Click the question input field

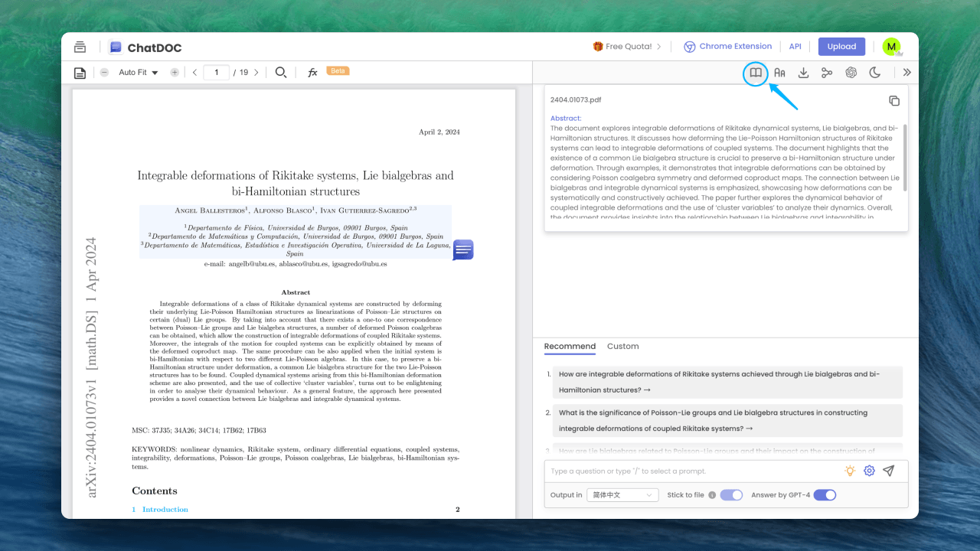(x=693, y=471)
